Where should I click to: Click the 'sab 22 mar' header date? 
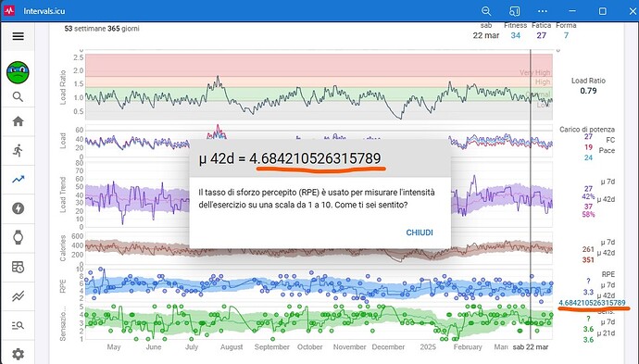click(x=486, y=31)
